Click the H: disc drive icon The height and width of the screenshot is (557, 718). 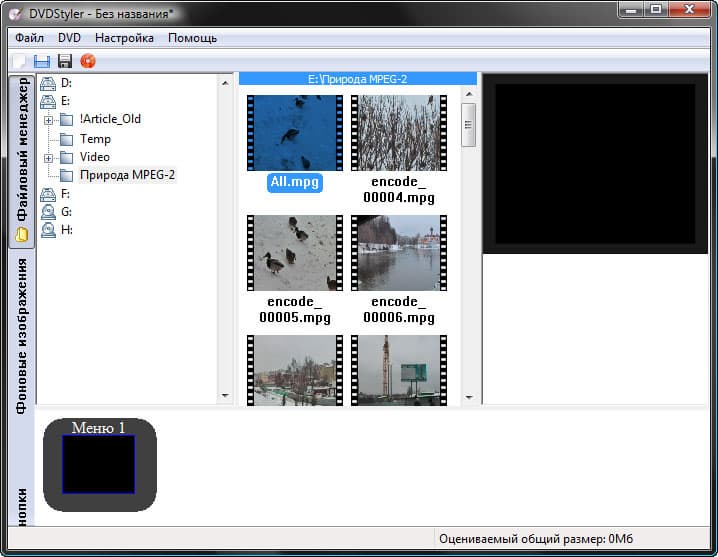coord(48,230)
